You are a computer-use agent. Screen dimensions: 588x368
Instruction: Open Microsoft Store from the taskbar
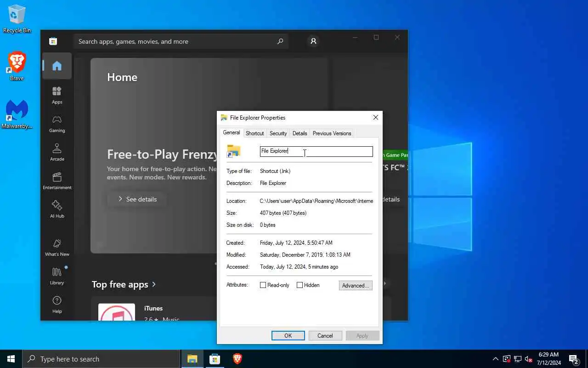click(215, 359)
